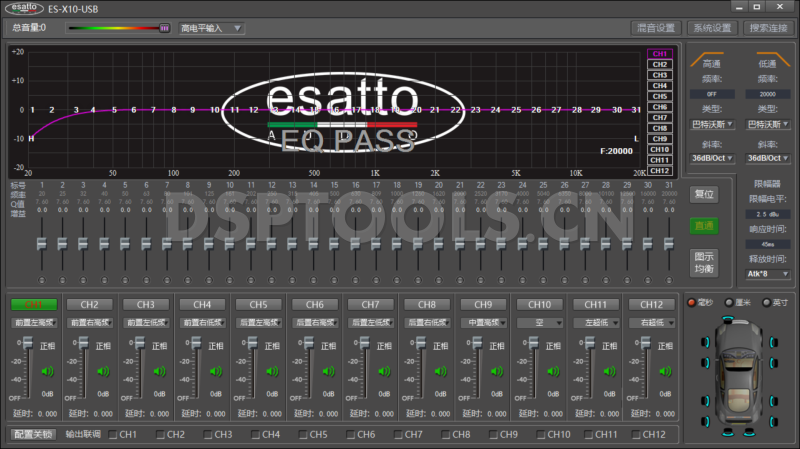This screenshot has width=800, height=449.
Task: Select the 英寸 delay unit radio button
Action: tap(766, 303)
